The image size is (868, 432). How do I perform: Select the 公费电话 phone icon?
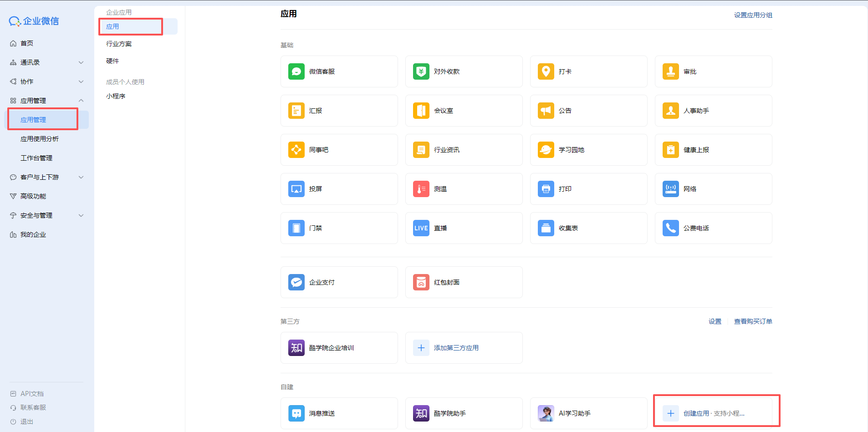click(x=671, y=228)
